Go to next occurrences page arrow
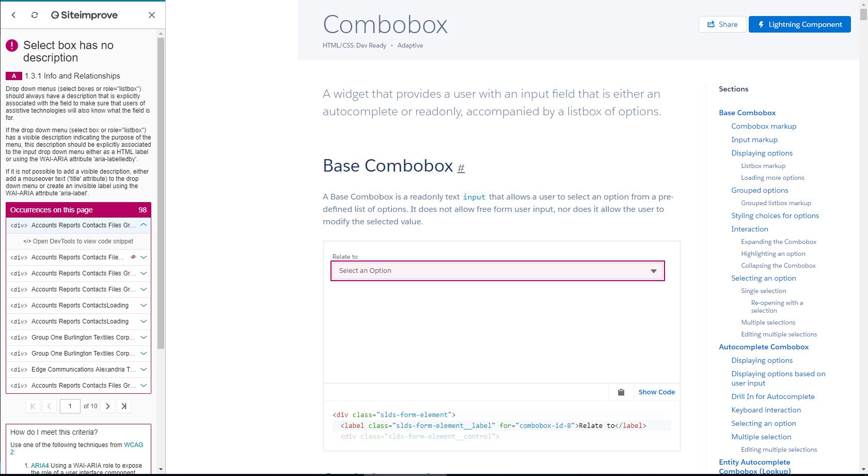The width and height of the screenshot is (868, 476). (x=107, y=406)
